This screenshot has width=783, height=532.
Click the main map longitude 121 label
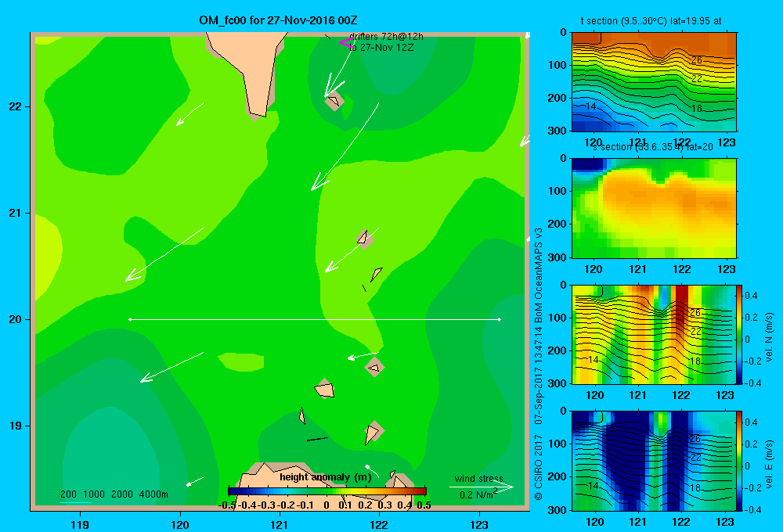tap(280, 524)
